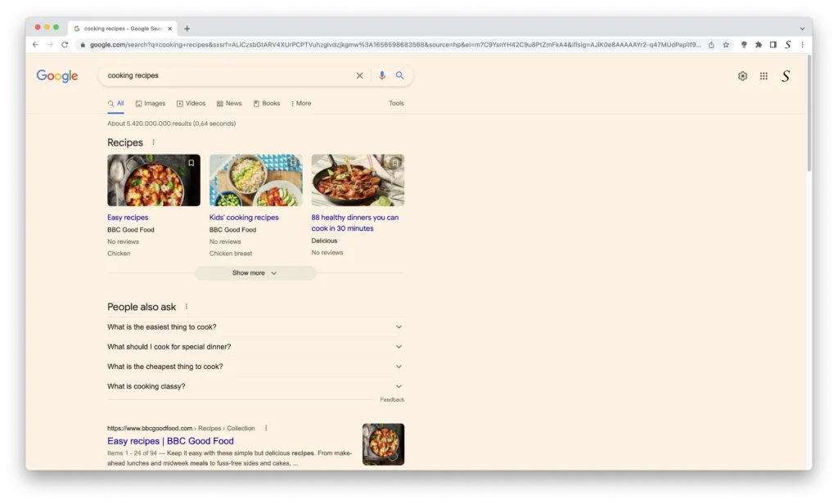Open the Google account S avatar
838x504 pixels.
(786, 76)
